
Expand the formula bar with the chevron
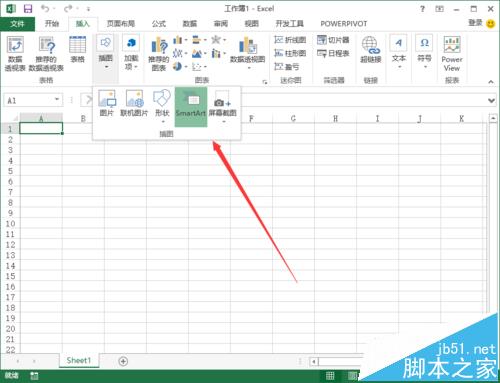pyautogui.click(x=491, y=100)
